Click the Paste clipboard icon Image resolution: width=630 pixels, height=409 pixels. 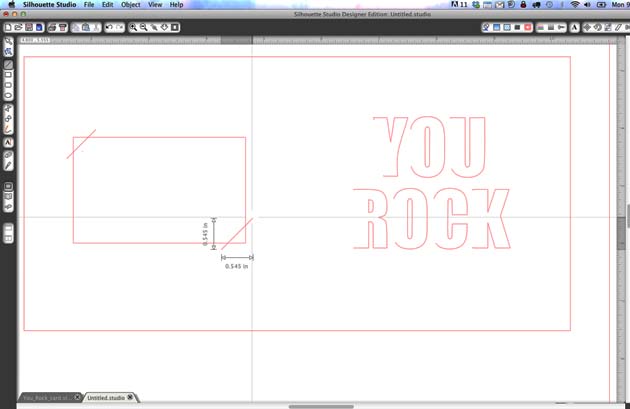[x=86, y=27]
